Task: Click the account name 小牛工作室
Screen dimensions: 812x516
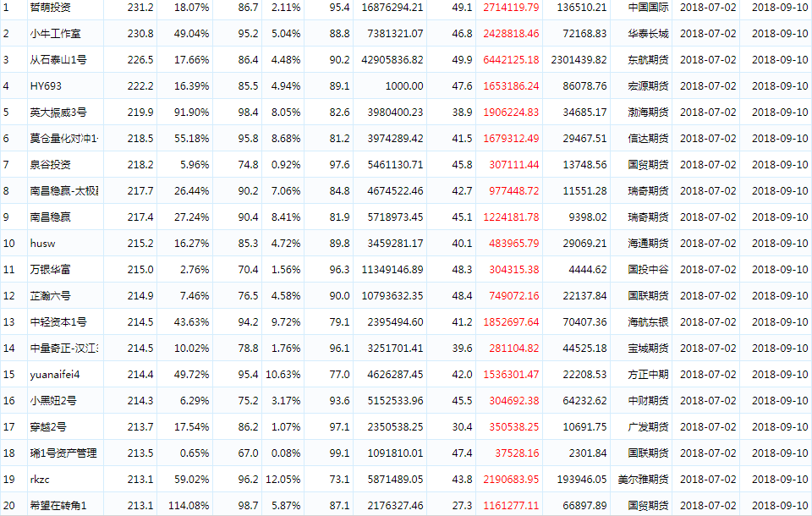Action: [x=56, y=34]
